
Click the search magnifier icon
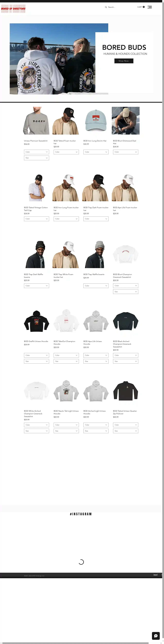pyautogui.click(x=106, y=7)
